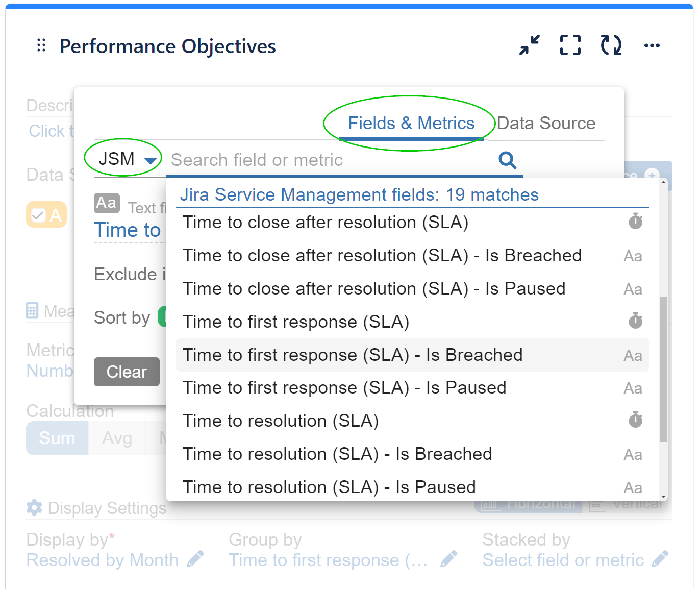The height and width of the screenshot is (589, 700).
Task: Open the Data Source tab
Action: (x=546, y=122)
